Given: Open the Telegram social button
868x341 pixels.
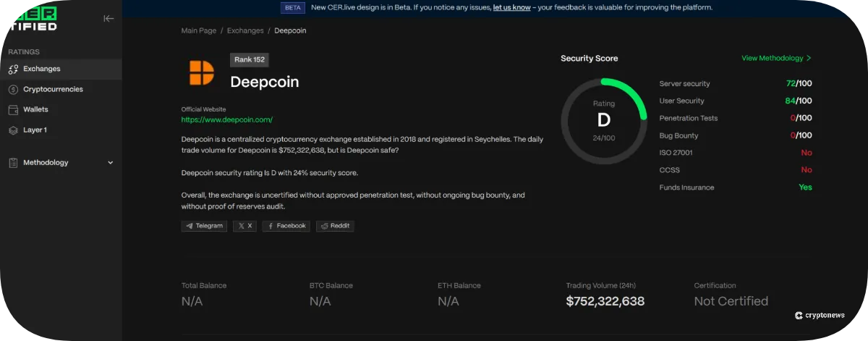Looking at the screenshot, I should (204, 226).
